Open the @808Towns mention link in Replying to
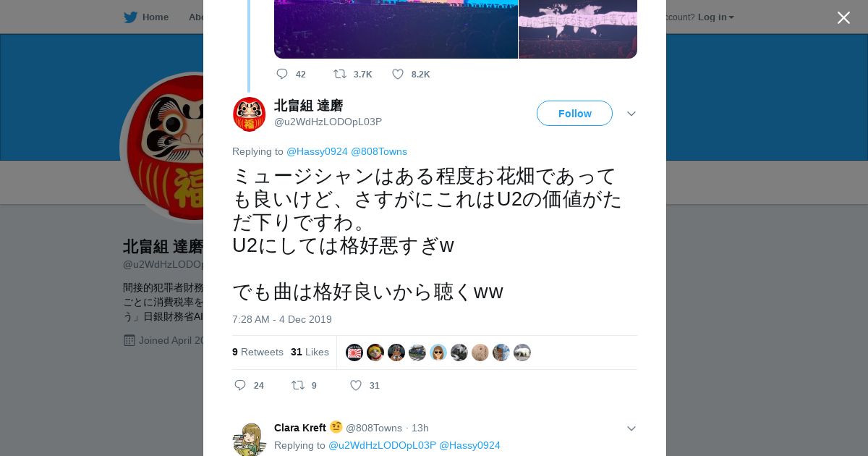The width and height of the screenshot is (868, 456). pyautogui.click(x=379, y=151)
